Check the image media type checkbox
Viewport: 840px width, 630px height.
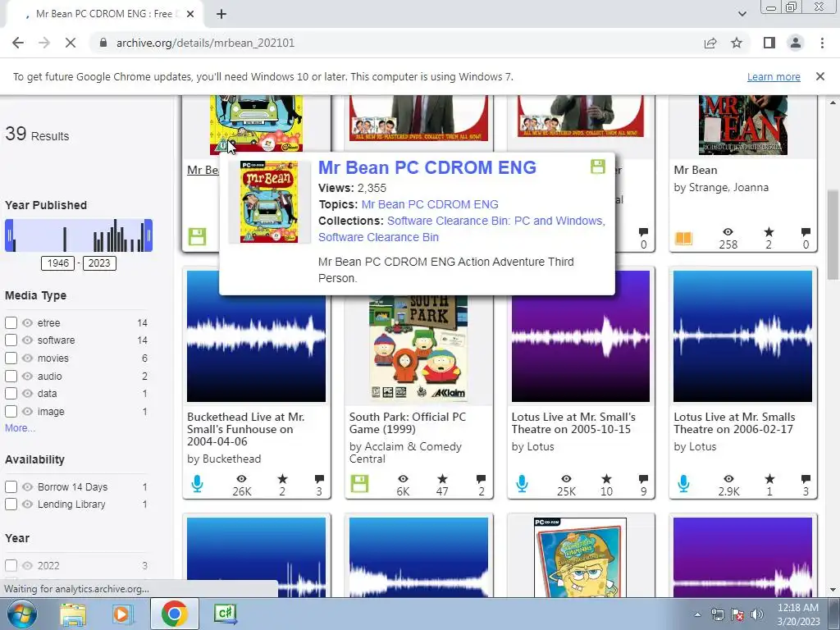click(x=11, y=412)
